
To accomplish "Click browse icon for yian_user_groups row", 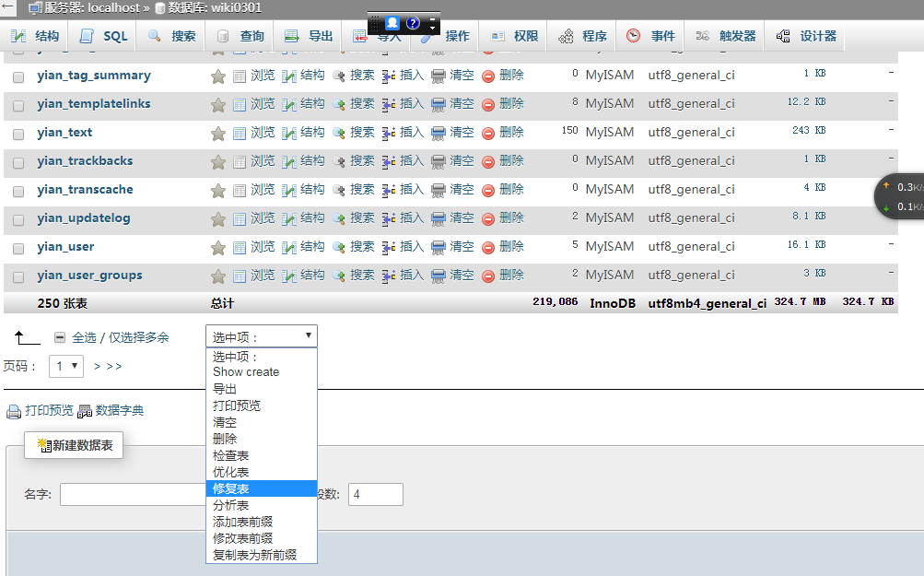I will [240, 276].
